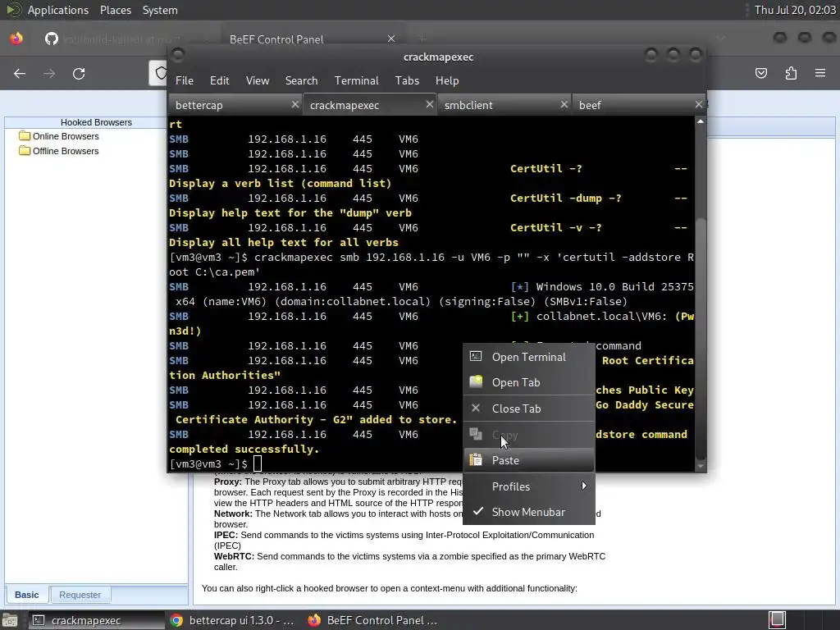This screenshot has height=630, width=840.
Task: Select Offline Browsers folder in BeEF tree
Action: (66, 151)
